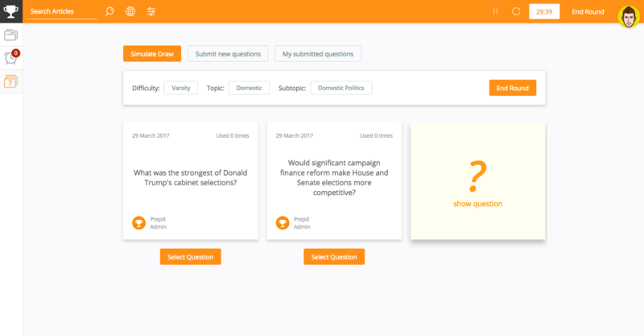Open the Varsity difficulty selector
The height and width of the screenshot is (336, 644).
180,88
